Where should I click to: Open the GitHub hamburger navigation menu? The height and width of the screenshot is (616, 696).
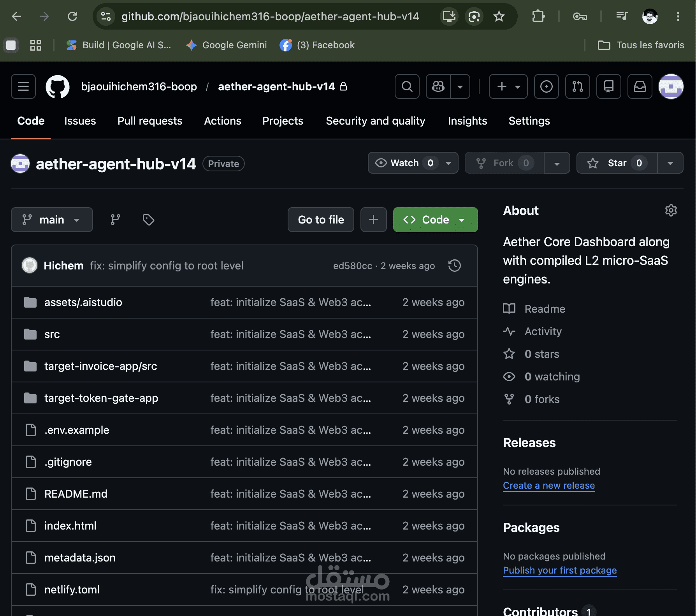(23, 86)
